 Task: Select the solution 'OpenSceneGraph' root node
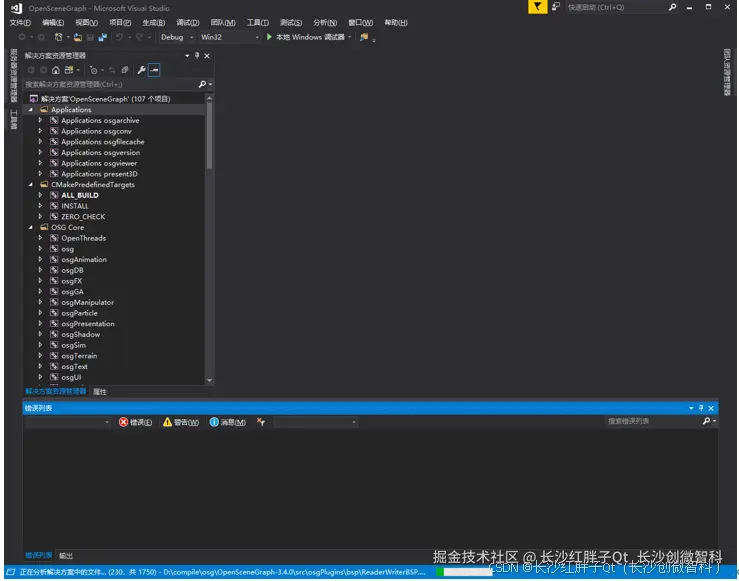[x=105, y=99]
